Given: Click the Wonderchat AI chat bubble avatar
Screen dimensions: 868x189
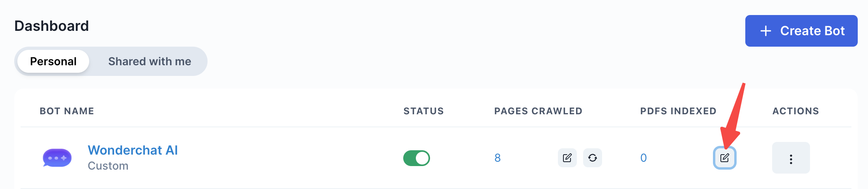Looking at the screenshot, I should click(x=57, y=158).
